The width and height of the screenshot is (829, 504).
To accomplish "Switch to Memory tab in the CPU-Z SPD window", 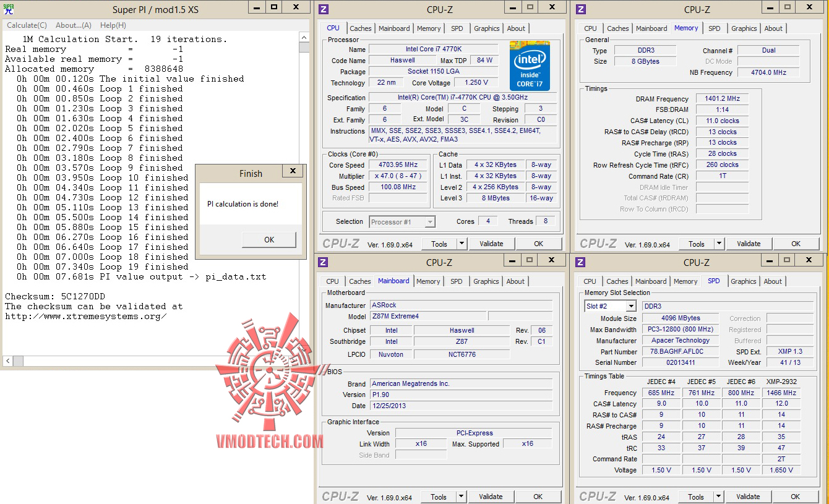I will 685,281.
